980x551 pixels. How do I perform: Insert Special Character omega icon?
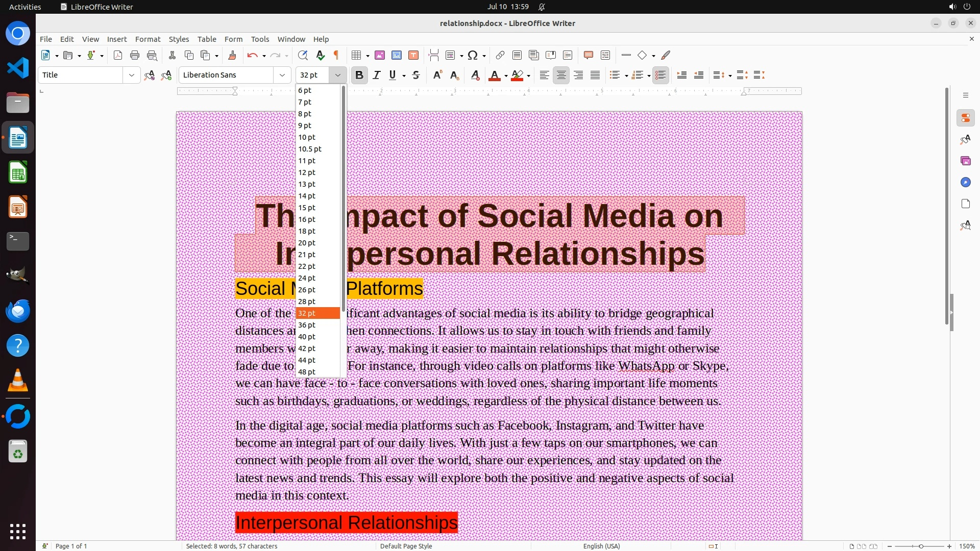point(473,56)
